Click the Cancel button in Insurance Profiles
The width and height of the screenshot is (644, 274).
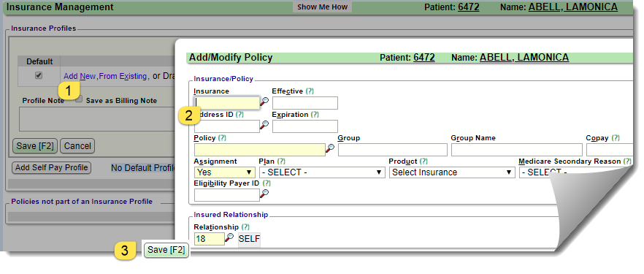[x=77, y=146]
